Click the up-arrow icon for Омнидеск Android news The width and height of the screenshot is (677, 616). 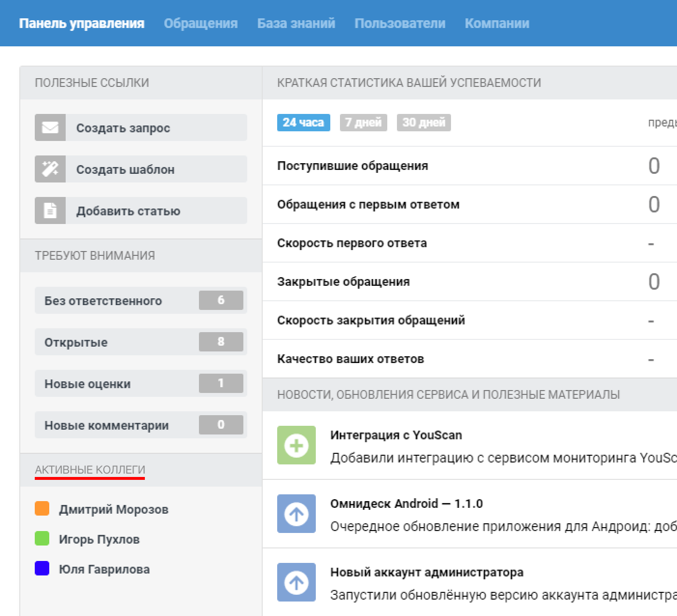coord(296,514)
